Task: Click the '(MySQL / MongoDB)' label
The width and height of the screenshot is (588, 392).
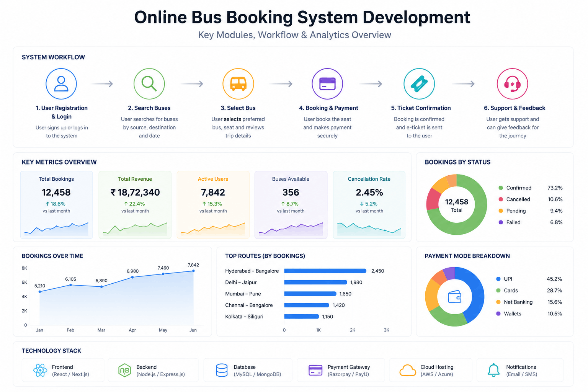Action: coord(257,374)
